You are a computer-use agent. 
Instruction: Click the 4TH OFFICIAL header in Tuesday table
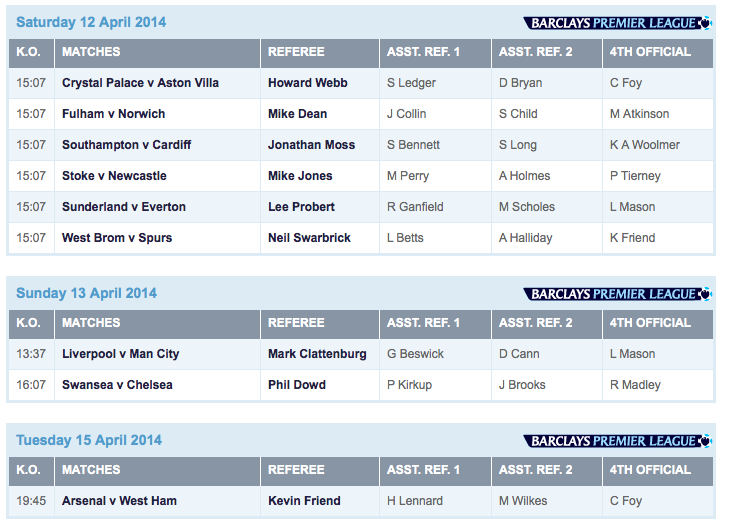[650, 470]
